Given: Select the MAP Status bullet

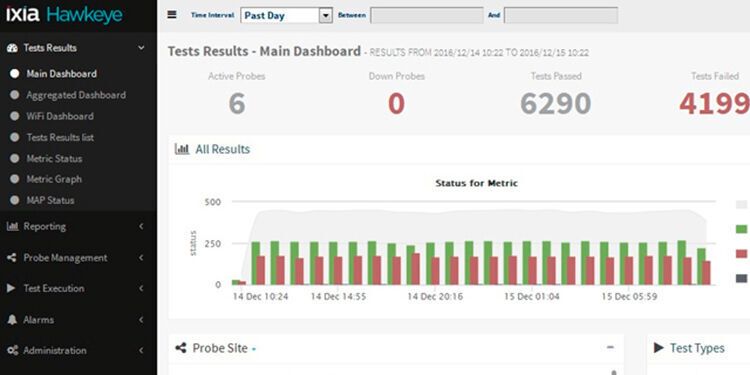Looking at the screenshot, I should (14, 200).
